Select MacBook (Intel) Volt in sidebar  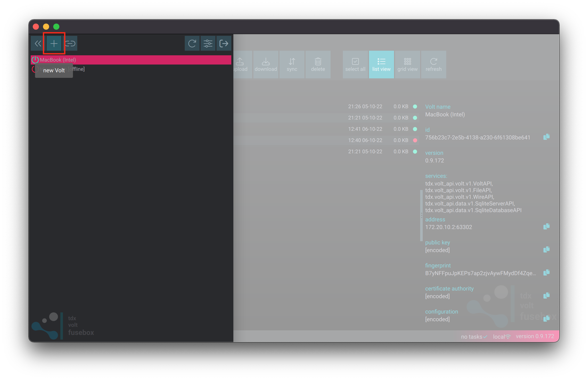pos(131,60)
